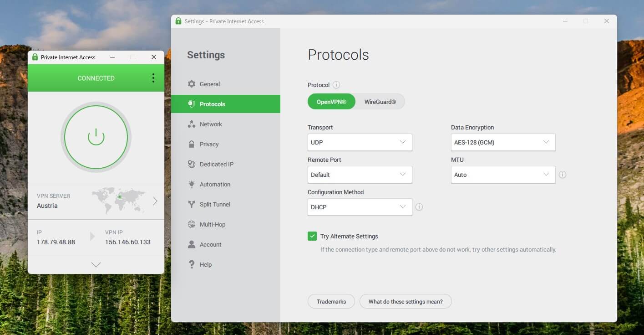Open the Account sidebar entry

[x=210, y=244]
